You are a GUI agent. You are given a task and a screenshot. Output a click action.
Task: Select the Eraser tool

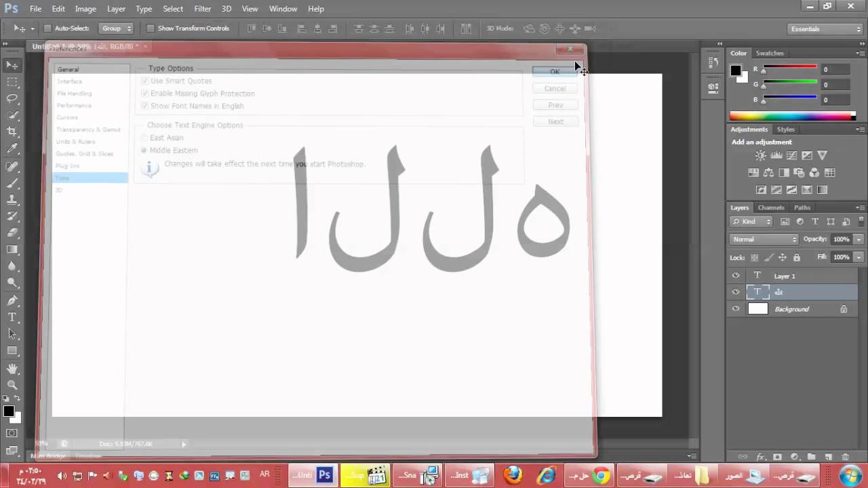coord(12,233)
